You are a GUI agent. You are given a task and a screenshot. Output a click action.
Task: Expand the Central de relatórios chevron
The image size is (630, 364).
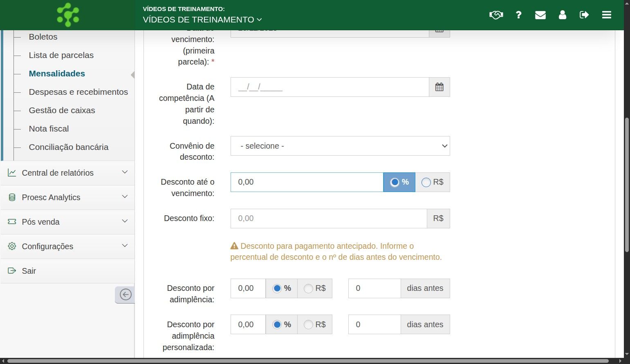(125, 172)
